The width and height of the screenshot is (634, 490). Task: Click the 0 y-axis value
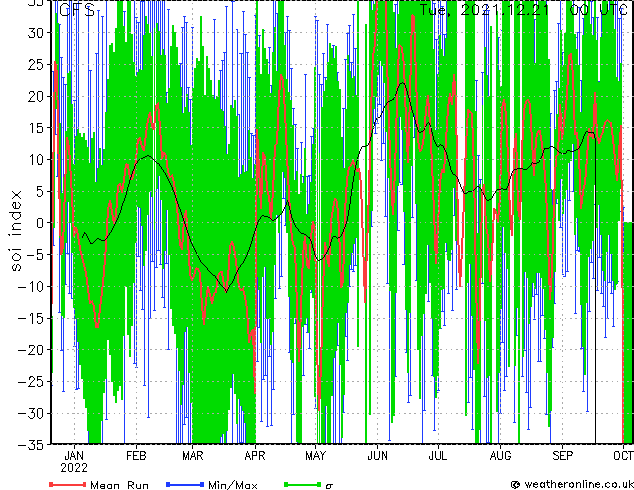coord(39,223)
